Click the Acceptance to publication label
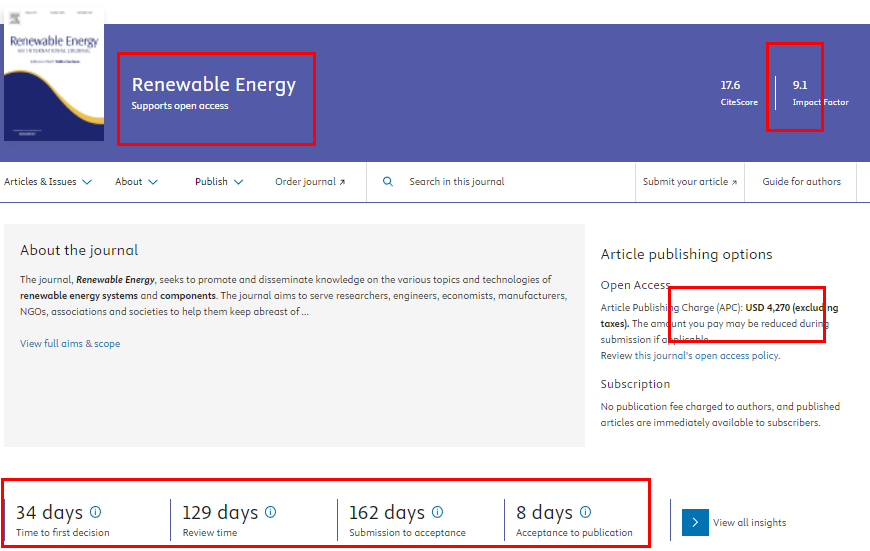This screenshot has width=870, height=551. click(x=574, y=533)
